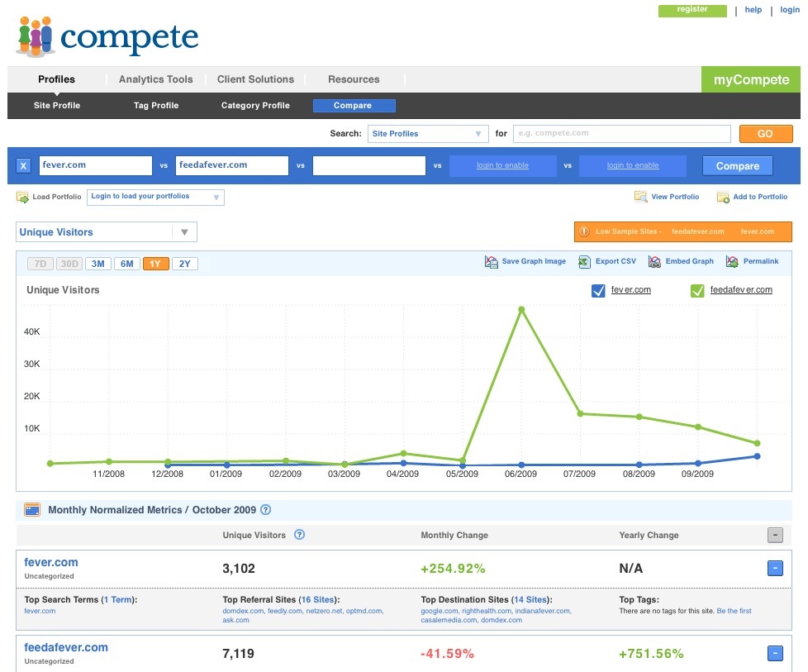Uncheck the feedafever.com graph checkbox
The image size is (808, 672).
click(x=697, y=291)
